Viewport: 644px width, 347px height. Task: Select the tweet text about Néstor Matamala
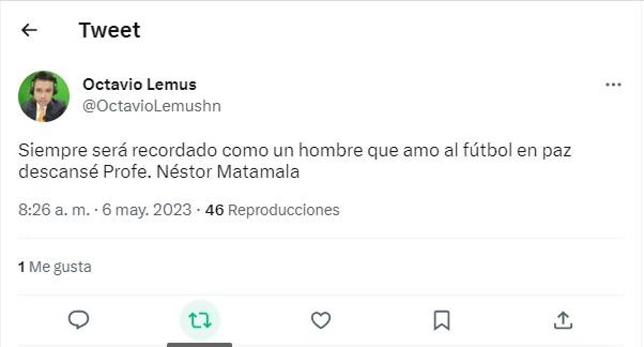coord(295,160)
